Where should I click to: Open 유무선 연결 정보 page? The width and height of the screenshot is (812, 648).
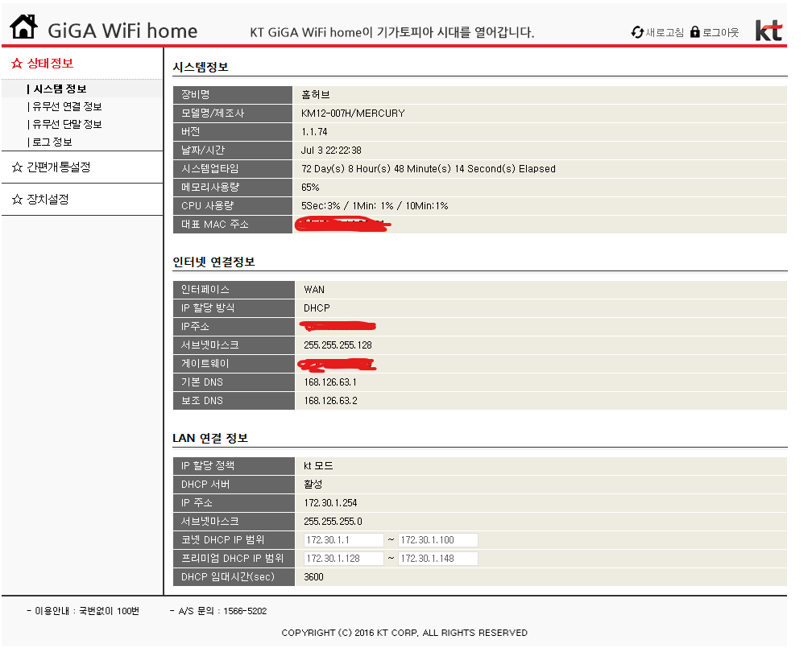pyautogui.click(x=67, y=106)
